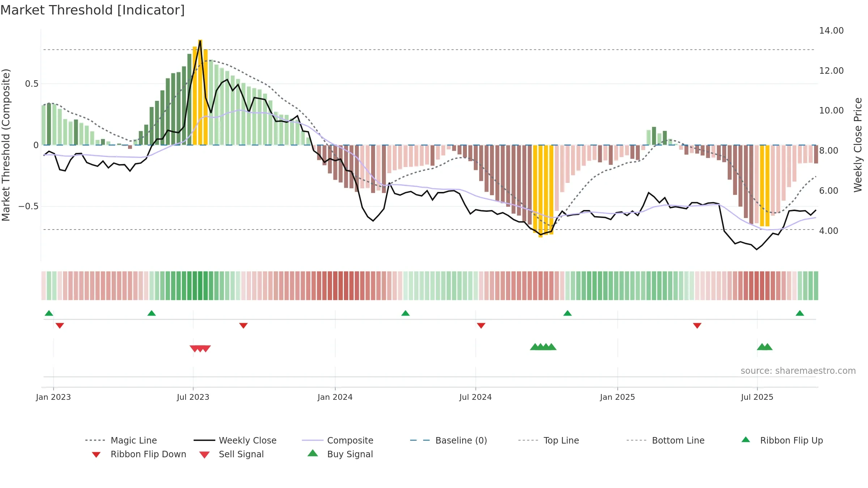The height and width of the screenshot is (488, 868).
Task: Click the dark red ribbon segment at Jan 2024
Action: coord(335,286)
